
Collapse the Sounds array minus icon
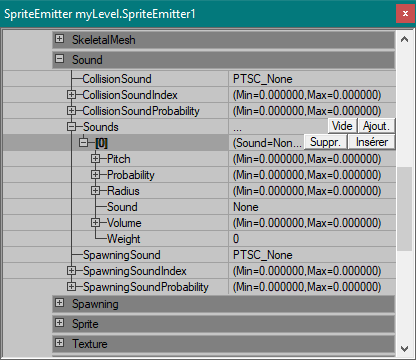click(x=71, y=127)
